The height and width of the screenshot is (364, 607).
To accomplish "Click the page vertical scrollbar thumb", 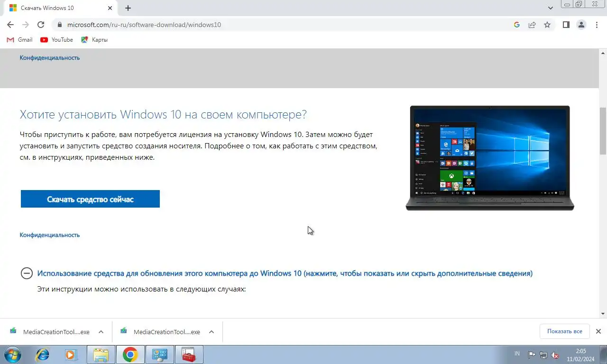I will pyautogui.click(x=603, y=131).
